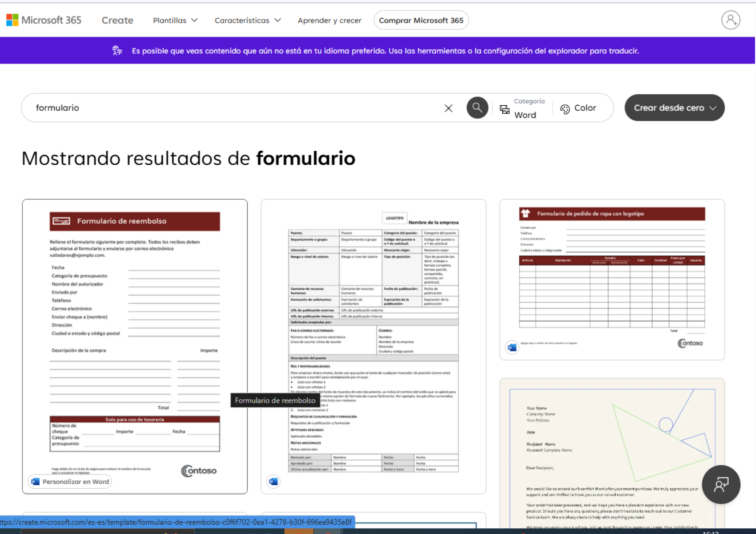
Task: Open the Nombre de la empresa template
Action: [373, 346]
